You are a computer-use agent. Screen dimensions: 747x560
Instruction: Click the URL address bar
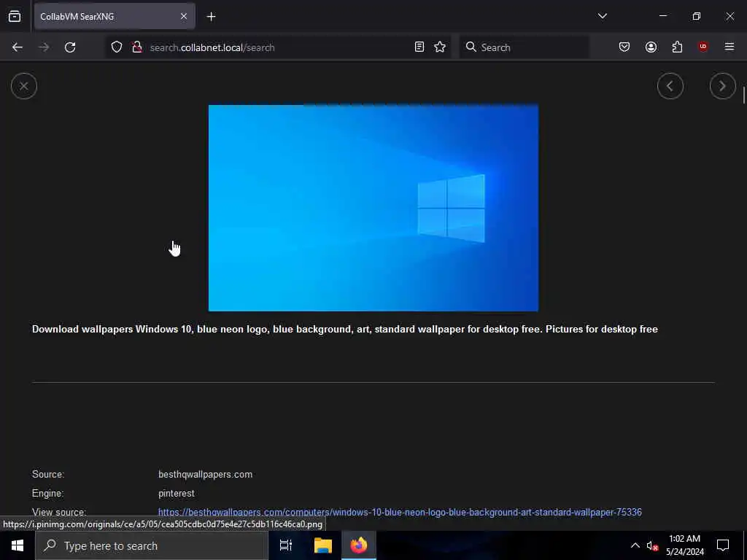pyautogui.click(x=279, y=47)
